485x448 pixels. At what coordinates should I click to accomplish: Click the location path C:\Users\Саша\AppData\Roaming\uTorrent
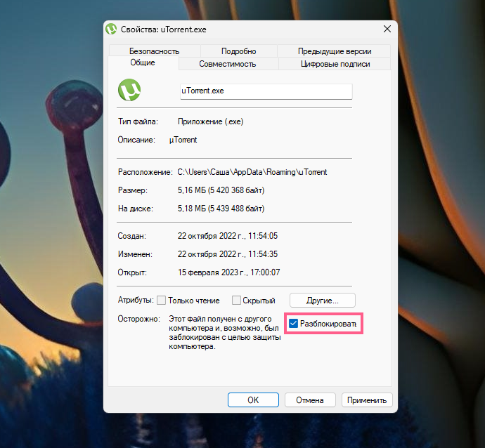click(x=252, y=172)
